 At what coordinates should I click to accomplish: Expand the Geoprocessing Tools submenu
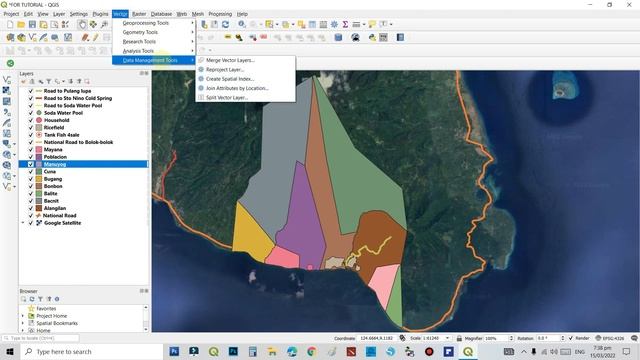[154, 23]
